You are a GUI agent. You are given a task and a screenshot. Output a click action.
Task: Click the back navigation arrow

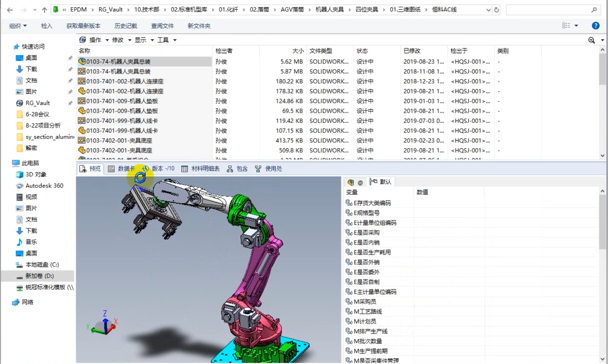tap(10, 10)
